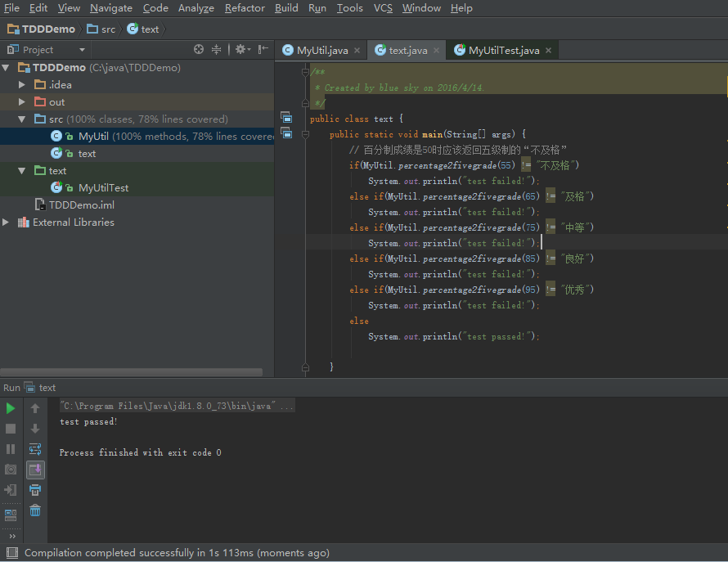Hide Project panel with the hide icon
Image resolution: width=728 pixels, height=562 pixels.
[263, 49]
